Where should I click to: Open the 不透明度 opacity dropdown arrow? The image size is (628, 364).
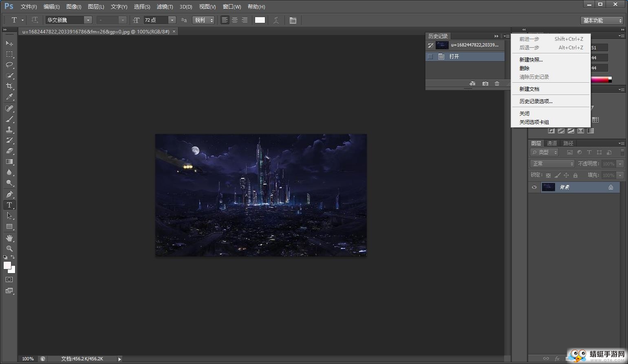pos(620,163)
